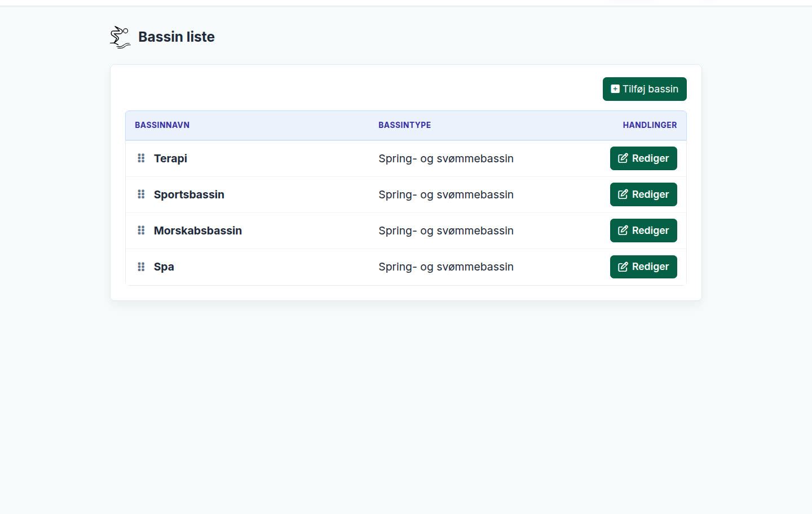Select the Morskabsbassin pool name
The image size is (812, 514).
[198, 231]
